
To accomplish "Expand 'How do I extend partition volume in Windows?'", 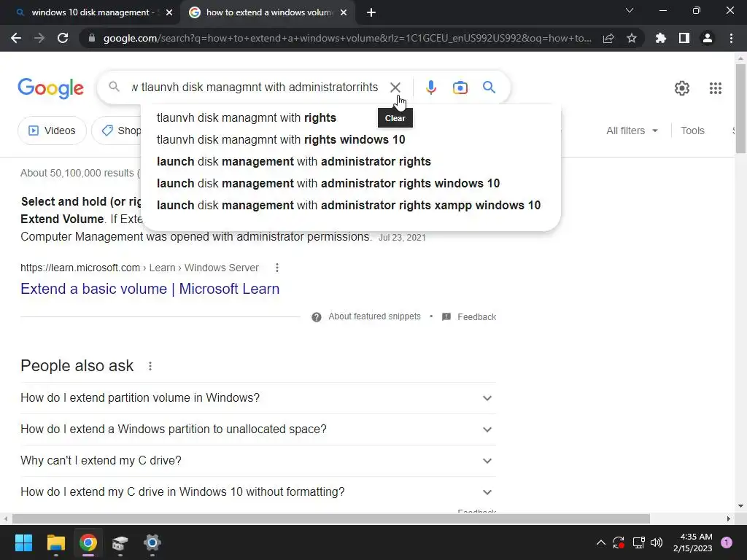I will point(258,397).
